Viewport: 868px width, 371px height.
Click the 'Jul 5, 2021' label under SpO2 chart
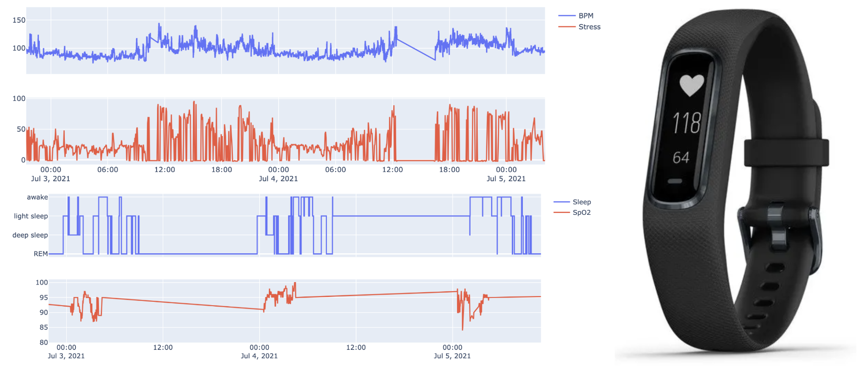point(452,356)
